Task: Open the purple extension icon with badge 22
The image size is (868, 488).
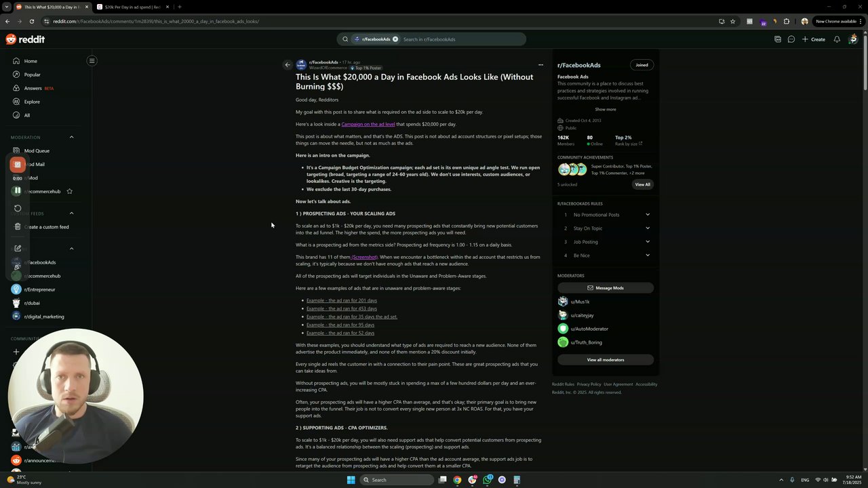Action: [x=763, y=22]
